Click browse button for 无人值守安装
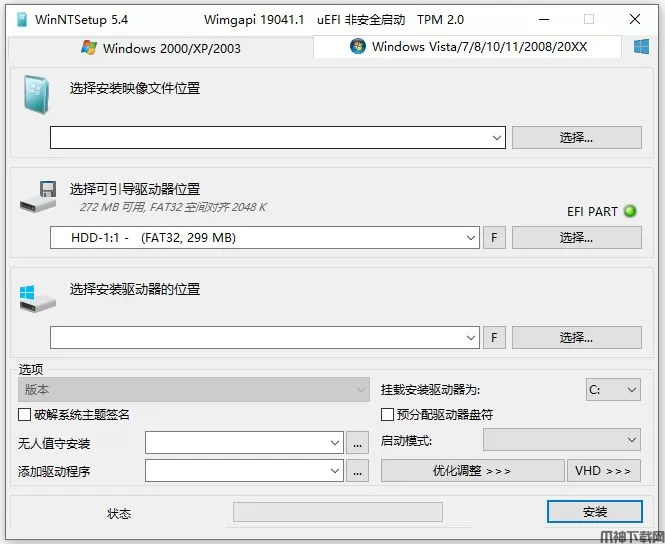 click(x=358, y=443)
